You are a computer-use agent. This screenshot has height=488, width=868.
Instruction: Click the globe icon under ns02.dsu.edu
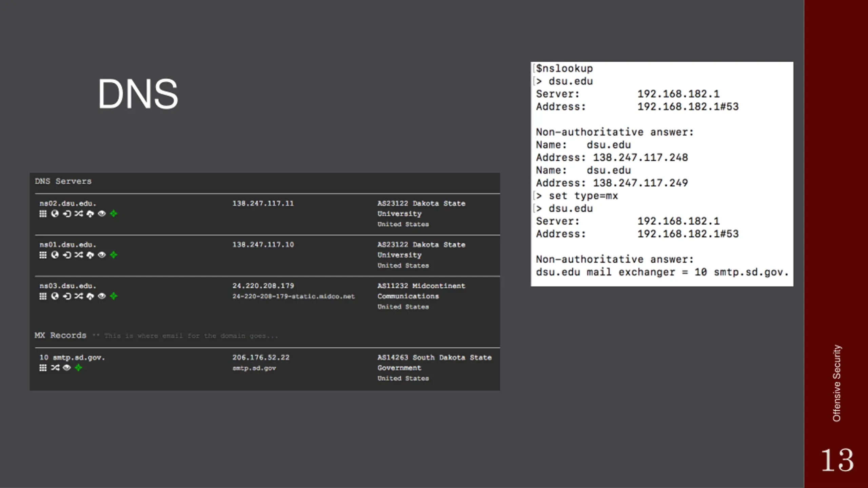(x=55, y=213)
